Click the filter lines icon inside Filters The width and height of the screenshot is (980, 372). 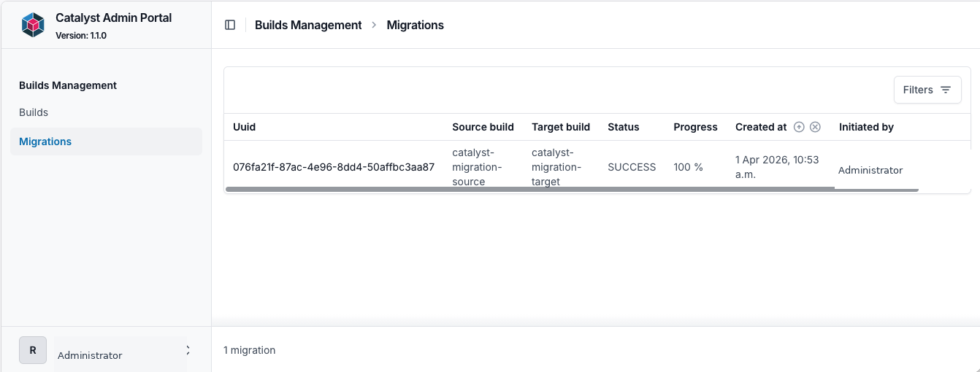pyautogui.click(x=946, y=90)
